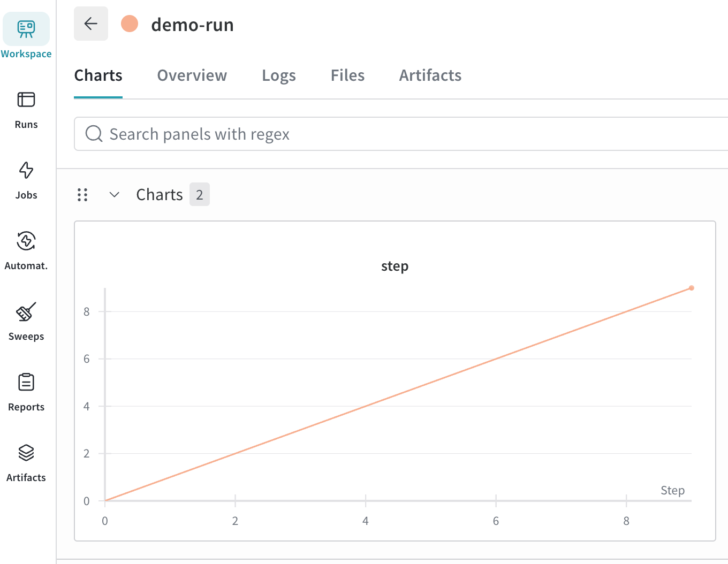Go to the Runs table icon
The height and width of the screenshot is (564, 728).
[26, 100]
